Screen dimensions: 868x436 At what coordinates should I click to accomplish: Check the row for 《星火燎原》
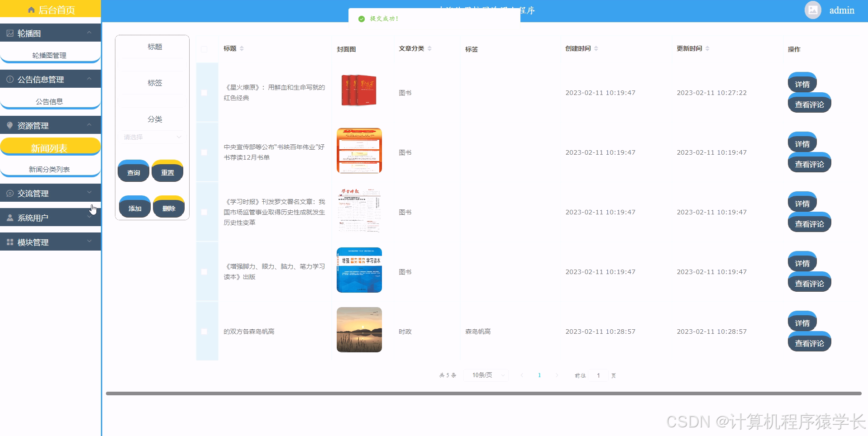point(204,93)
